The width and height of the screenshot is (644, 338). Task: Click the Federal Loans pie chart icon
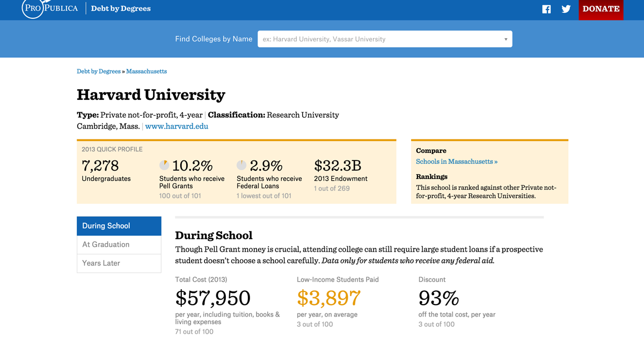[241, 165]
